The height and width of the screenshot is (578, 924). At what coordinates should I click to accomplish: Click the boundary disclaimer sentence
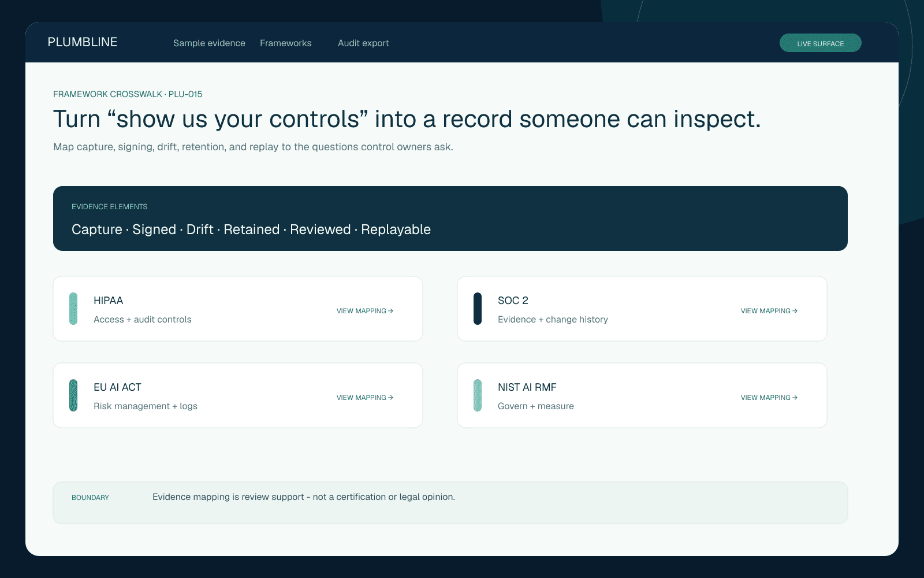304,497
